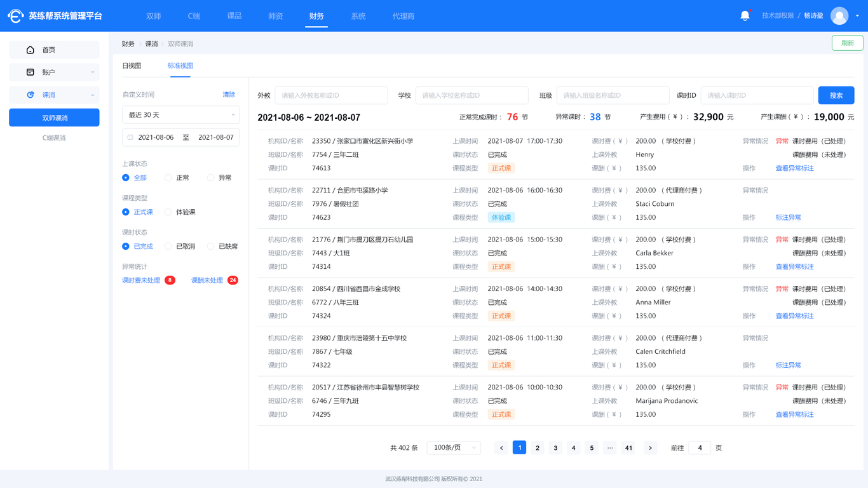Click 查看异常标注 for lesson 74324
Image resolution: width=868 pixels, height=488 pixels.
click(x=794, y=316)
